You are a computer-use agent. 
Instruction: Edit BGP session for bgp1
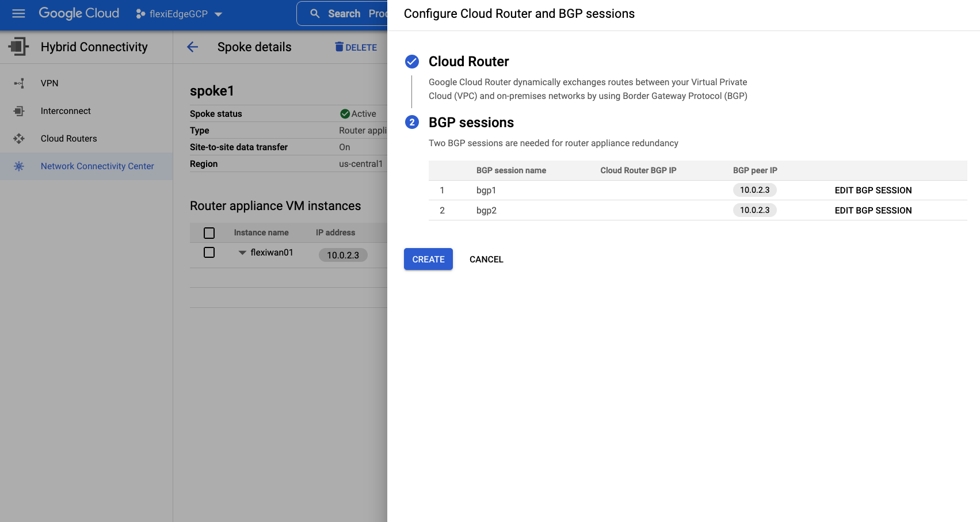point(873,190)
